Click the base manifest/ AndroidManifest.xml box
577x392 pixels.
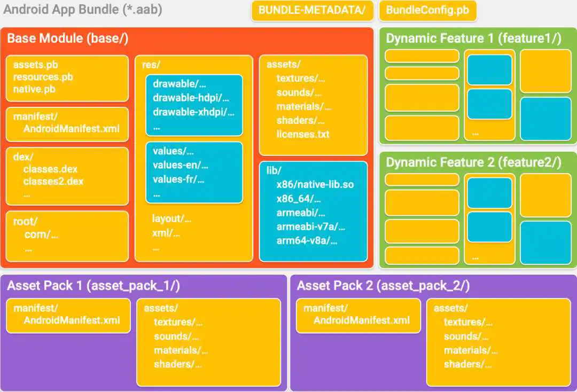(67, 124)
